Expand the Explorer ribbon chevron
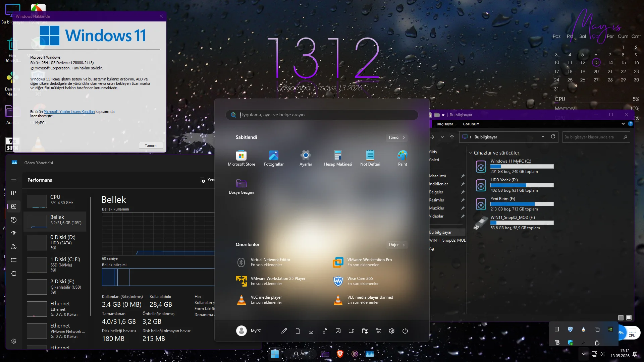The height and width of the screenshot is (362, 644). tap(623, 124)
